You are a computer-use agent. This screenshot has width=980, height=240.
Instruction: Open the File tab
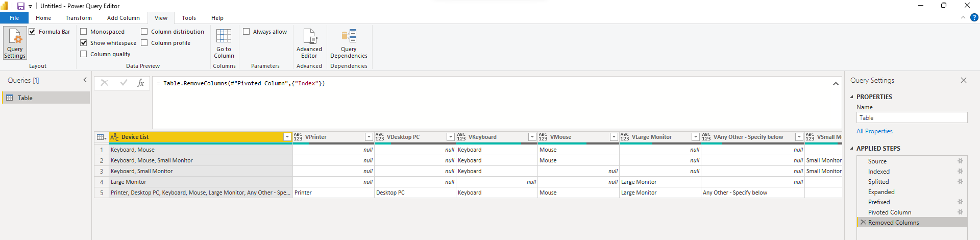point(14,18)
